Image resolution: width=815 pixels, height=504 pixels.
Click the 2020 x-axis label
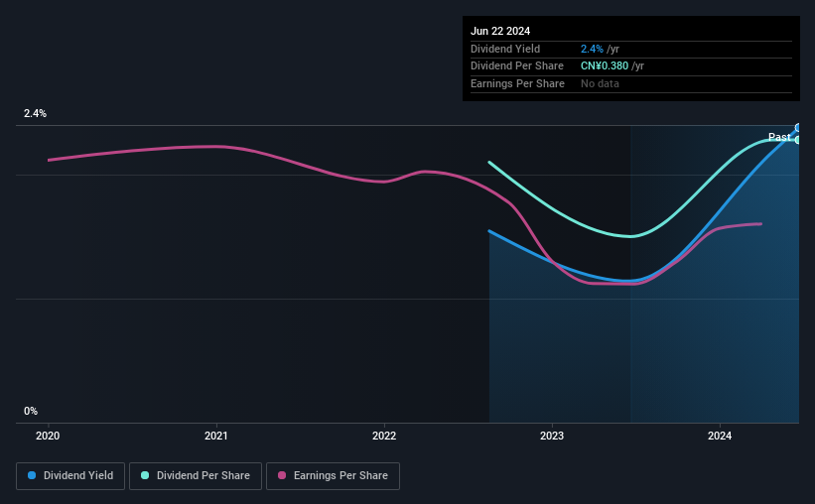tap(48, 436)
